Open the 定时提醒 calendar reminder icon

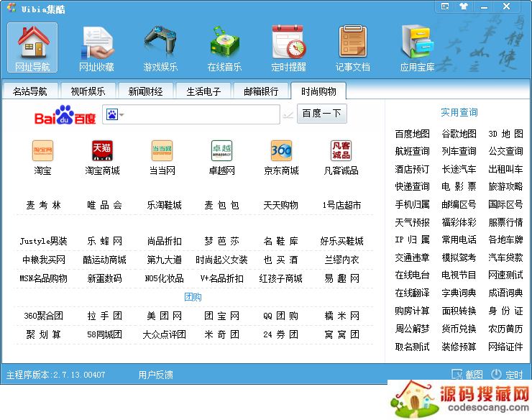point(288,47)
